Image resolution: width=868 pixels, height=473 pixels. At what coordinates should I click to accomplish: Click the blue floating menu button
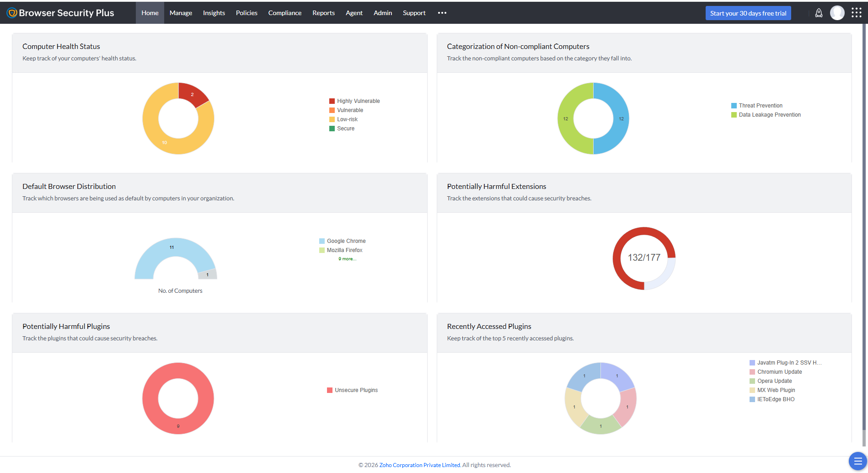point(858,461)
